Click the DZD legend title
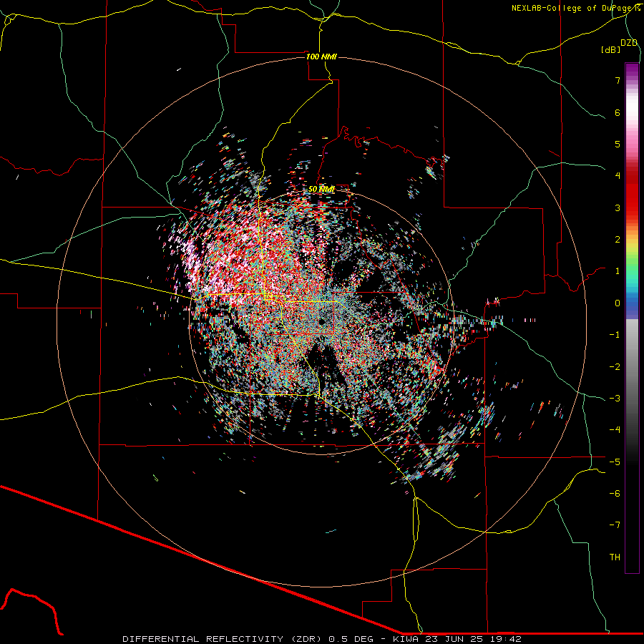 (x=629, y=43)
